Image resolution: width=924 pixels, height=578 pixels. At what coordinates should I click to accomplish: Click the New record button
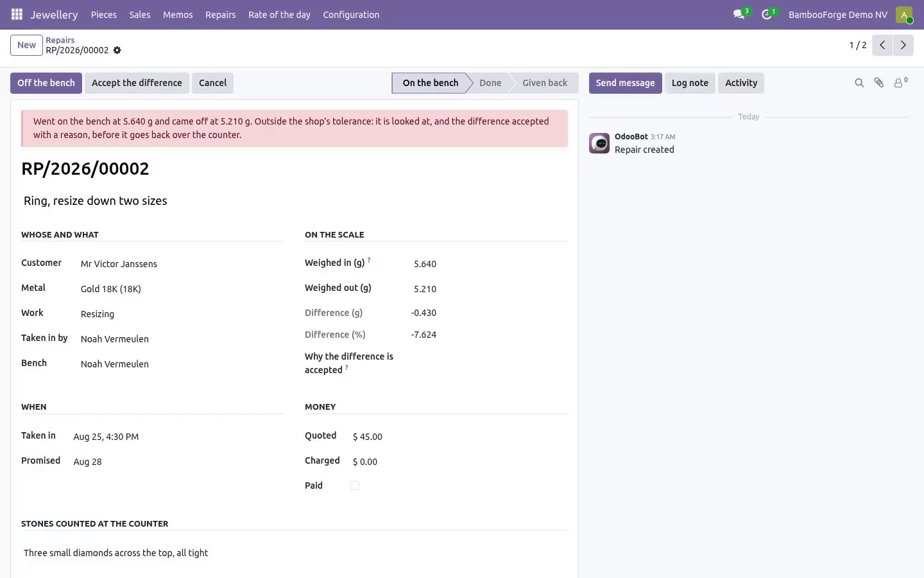26,45
